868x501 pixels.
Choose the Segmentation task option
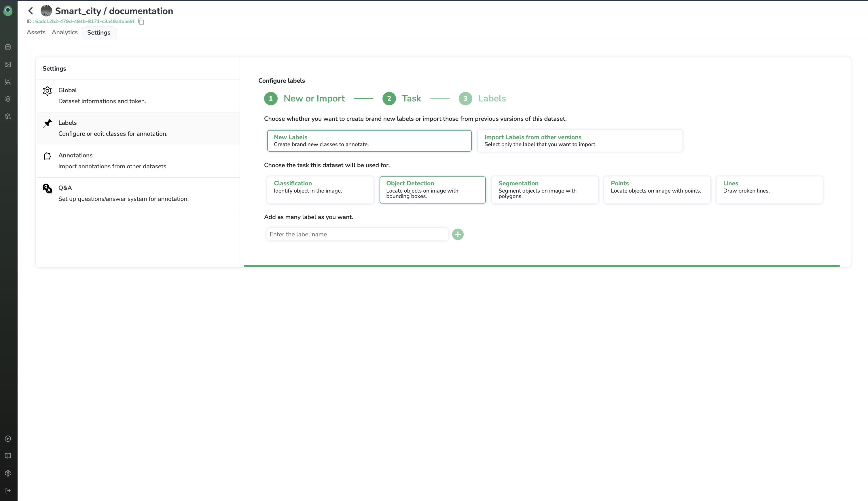[545, 190]
